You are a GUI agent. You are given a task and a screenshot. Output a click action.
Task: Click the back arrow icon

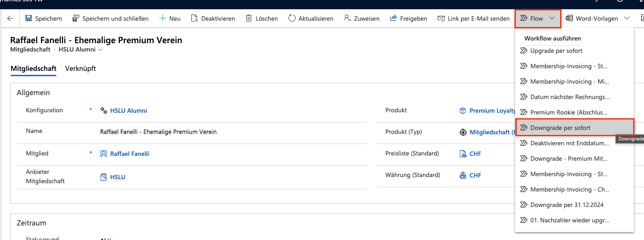(11, 18)
